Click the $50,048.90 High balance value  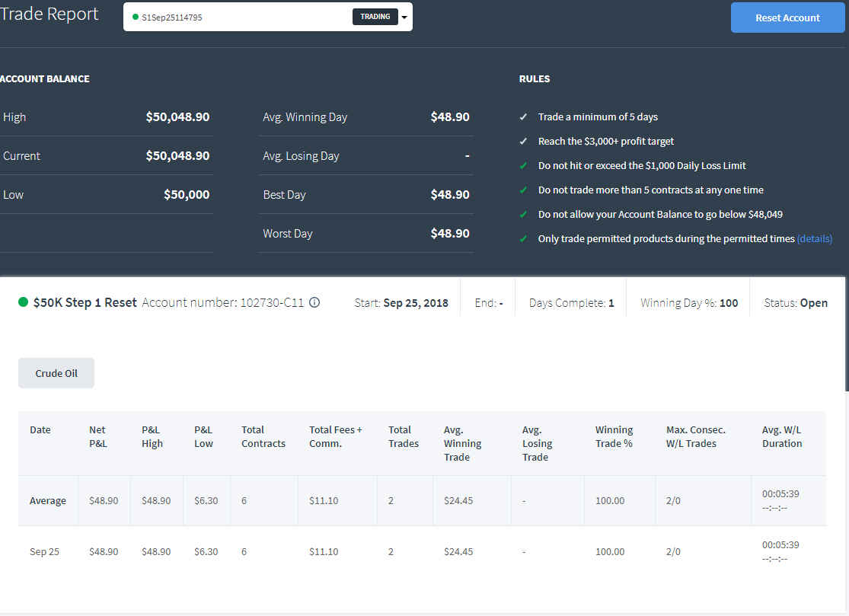177,117
